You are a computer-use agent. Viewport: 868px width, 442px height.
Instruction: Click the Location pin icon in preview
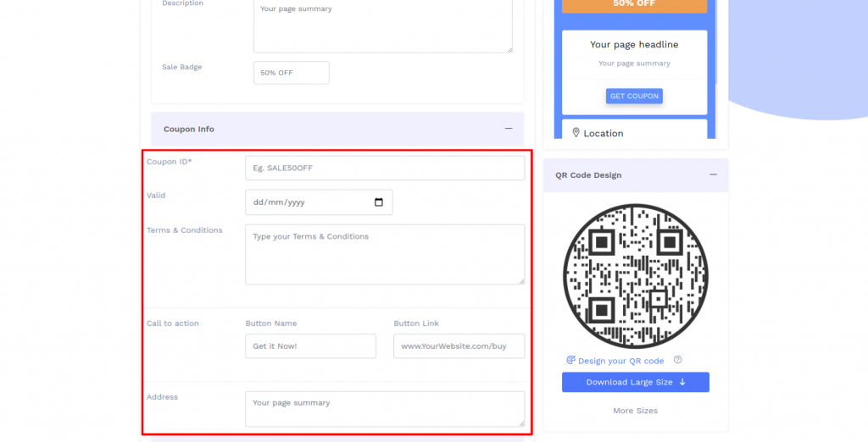(576, 133)
